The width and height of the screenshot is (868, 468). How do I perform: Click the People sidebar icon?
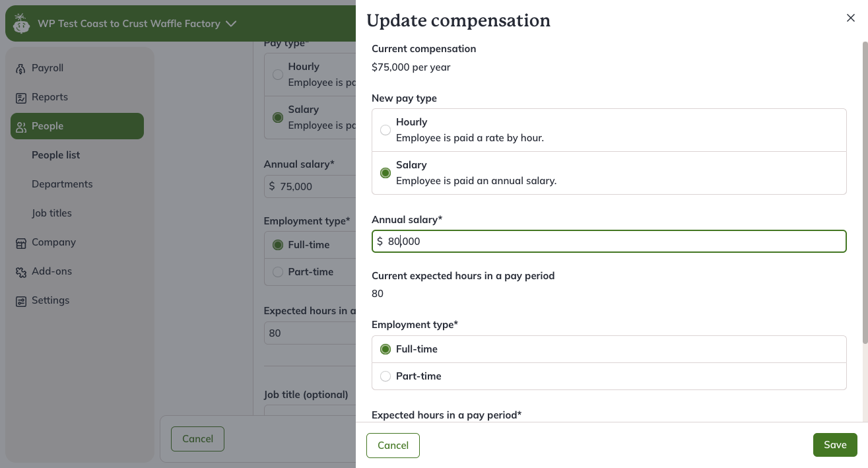pyautogui.click(x=21, y=127)
